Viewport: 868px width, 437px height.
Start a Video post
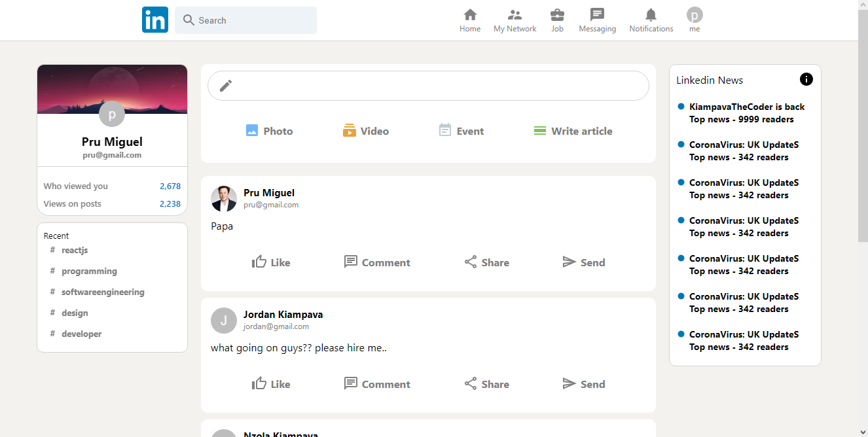coord(366,131)
